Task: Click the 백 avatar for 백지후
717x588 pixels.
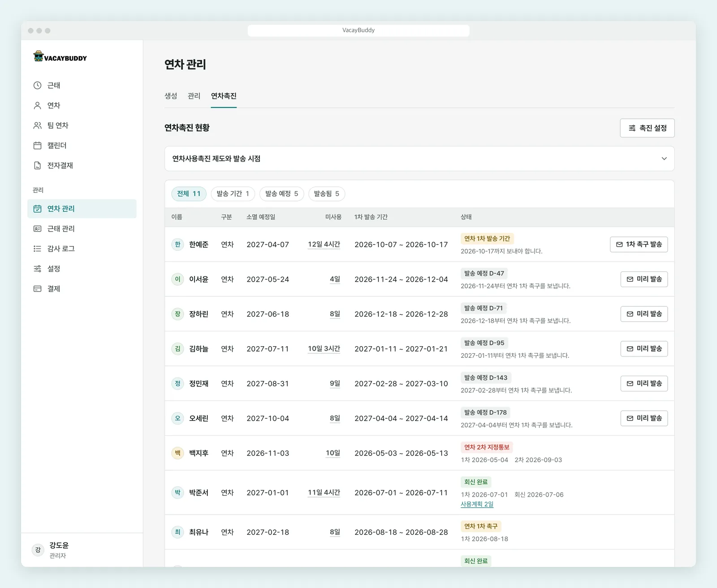Action: (x=178, y=453)
